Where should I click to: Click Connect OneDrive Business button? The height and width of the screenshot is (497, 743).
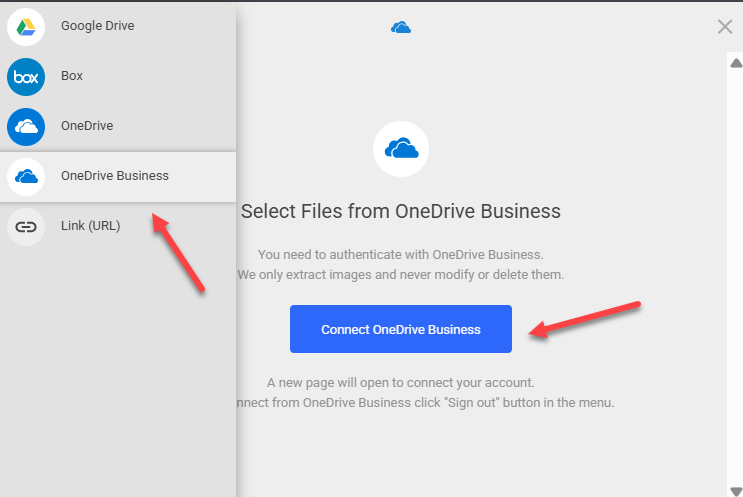[x=401, y=329]
